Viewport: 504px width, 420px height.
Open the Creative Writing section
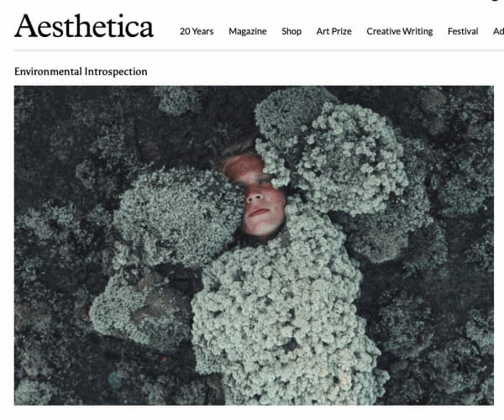click(400, 31)
